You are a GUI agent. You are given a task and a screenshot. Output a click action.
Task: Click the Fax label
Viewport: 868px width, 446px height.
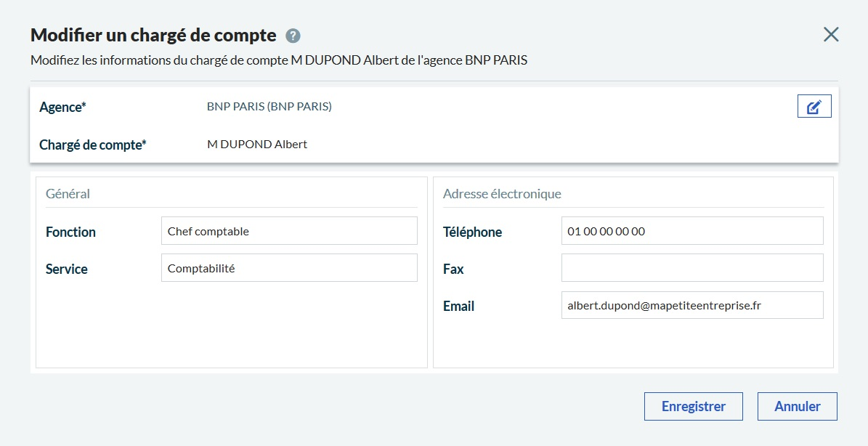453,269
